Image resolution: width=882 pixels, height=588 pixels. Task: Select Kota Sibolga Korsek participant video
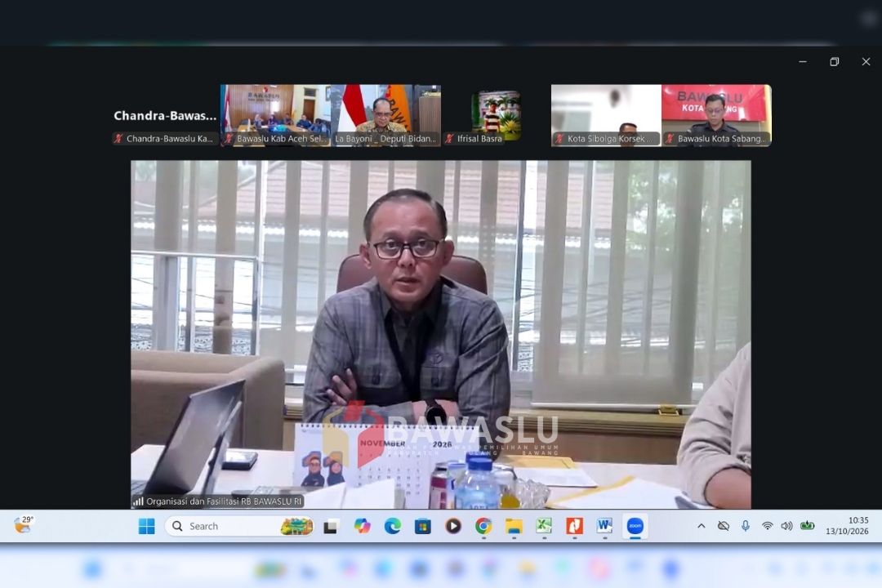point(606,116)
